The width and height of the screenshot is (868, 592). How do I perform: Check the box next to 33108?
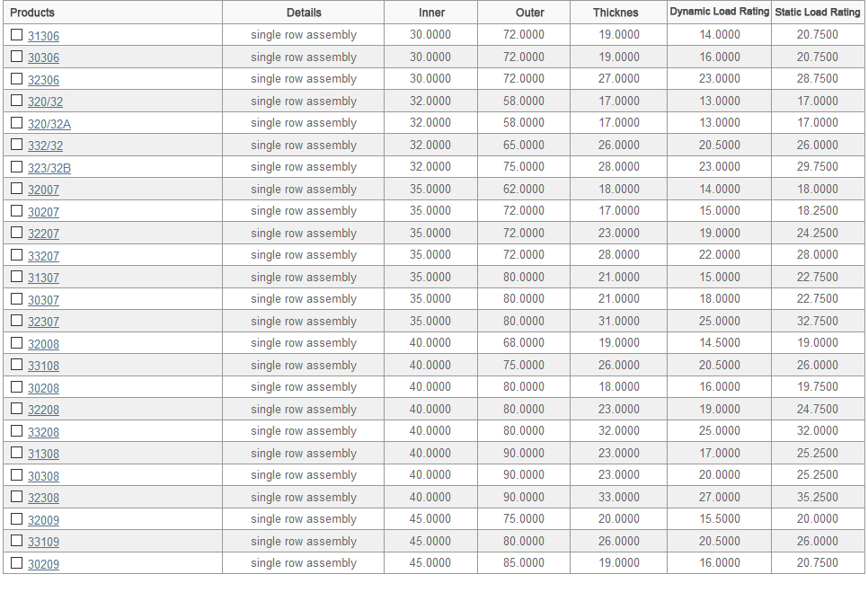16,366
